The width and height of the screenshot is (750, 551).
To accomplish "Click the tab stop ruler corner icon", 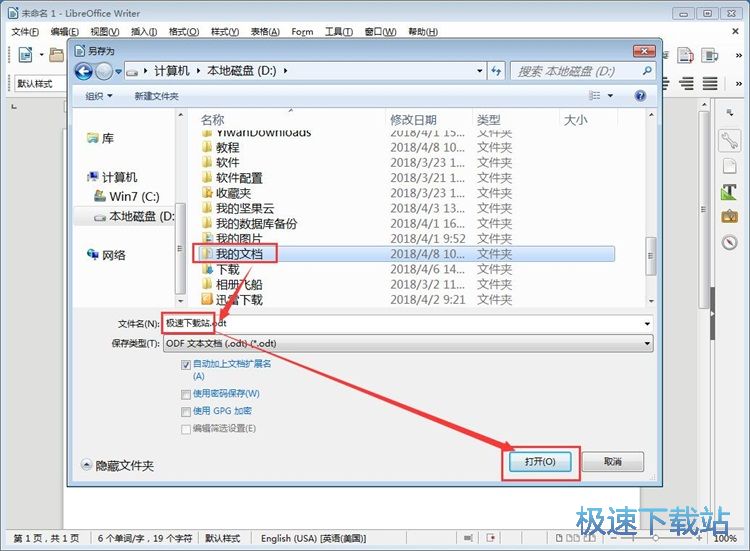I will click(14, 107).
